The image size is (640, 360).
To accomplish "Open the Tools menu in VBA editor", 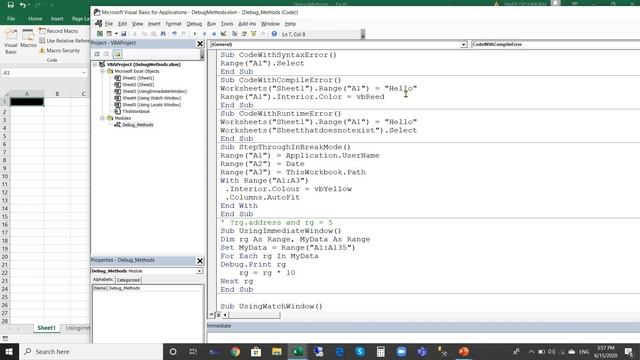I will (x=227, y=24).
